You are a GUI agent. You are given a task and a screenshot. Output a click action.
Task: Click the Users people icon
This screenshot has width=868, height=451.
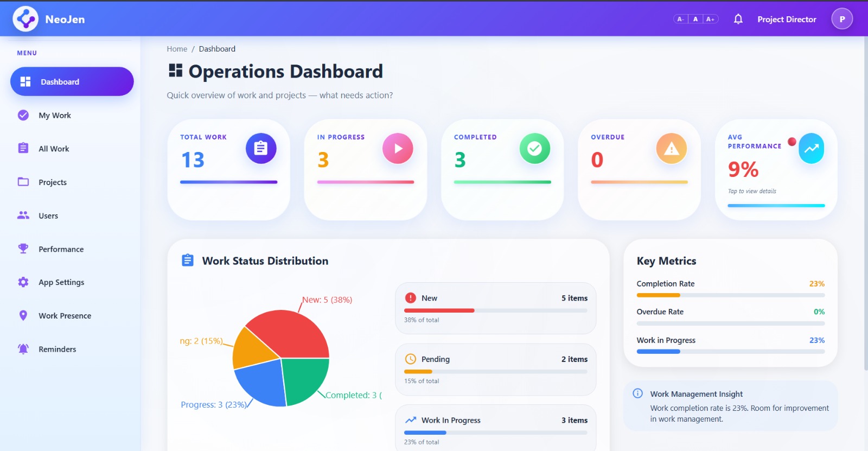click(23, 215)
